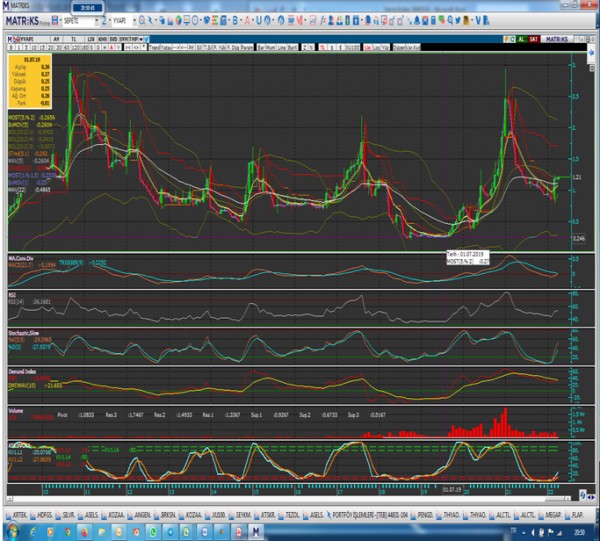Click the LIN button on chart title bar
Viewport: 600px width, 541px height.
tap(91, 39)
